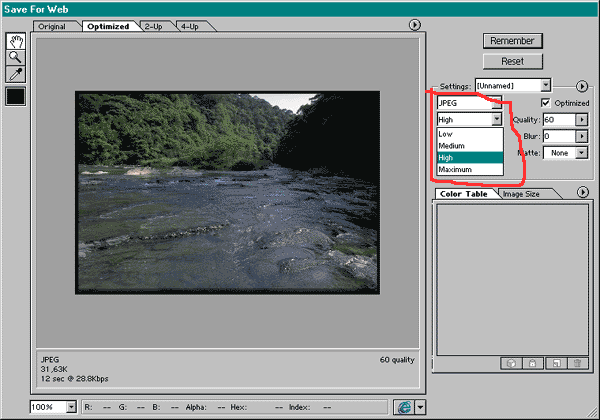Open the 100% zoom level dropdown
The height and width of the screenshot is (420, 600).
(x=70, y=407)
